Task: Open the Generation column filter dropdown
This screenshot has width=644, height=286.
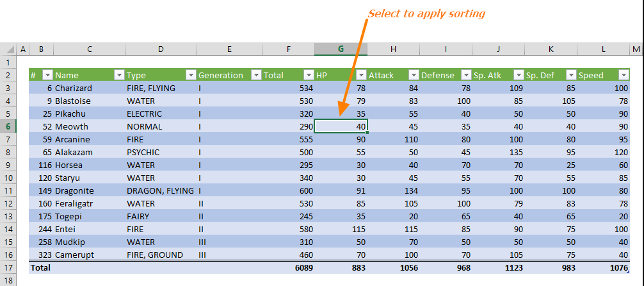Action: 256,75
